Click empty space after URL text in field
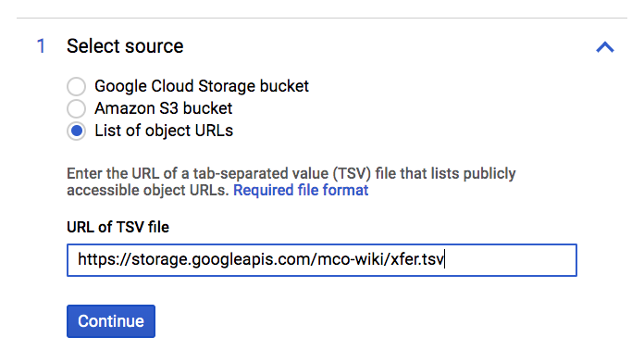The width and height of the screenshot is (644, 350). (509, 260)
